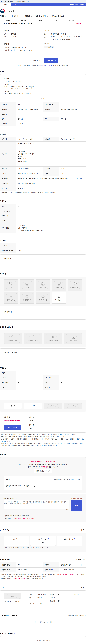The width and height of the screenshot is (86, 644).
Task: Toggle 관심정보 등록 heart button
Action: tap(35, 61)
